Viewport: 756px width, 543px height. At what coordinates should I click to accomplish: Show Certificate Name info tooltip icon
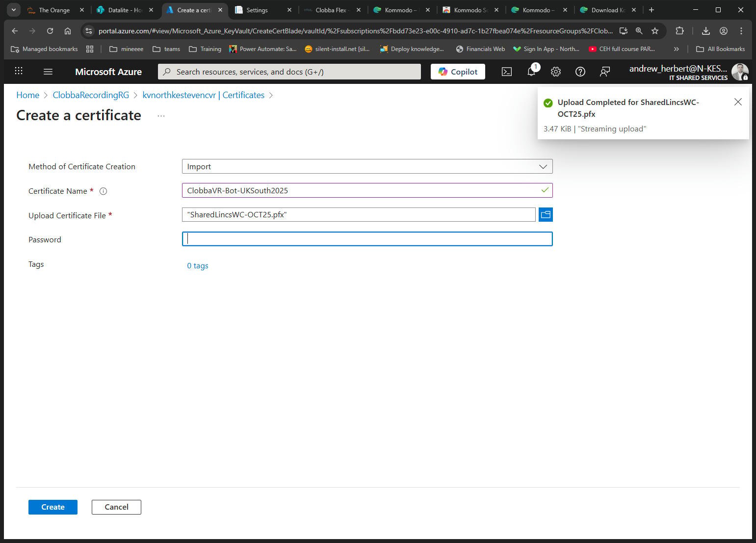point(104,191)
